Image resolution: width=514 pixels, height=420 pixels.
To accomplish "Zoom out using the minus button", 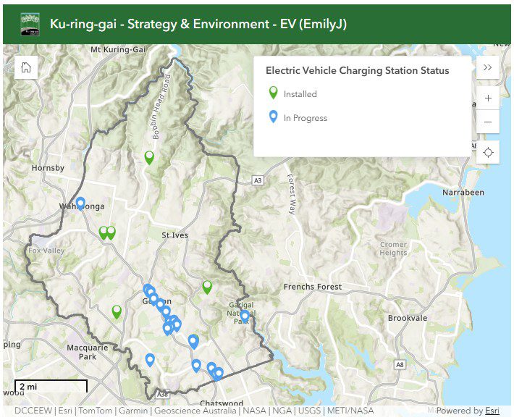I will click(488, 122).
